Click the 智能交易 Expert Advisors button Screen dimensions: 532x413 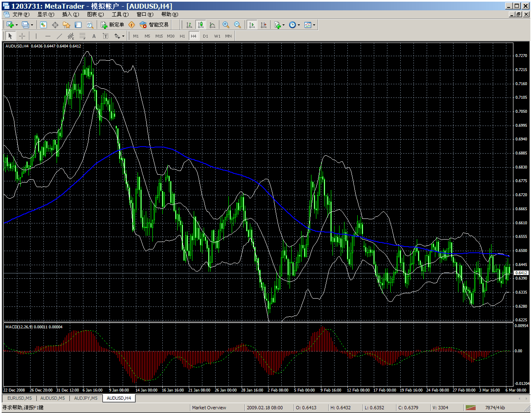[x=154, y=25]
